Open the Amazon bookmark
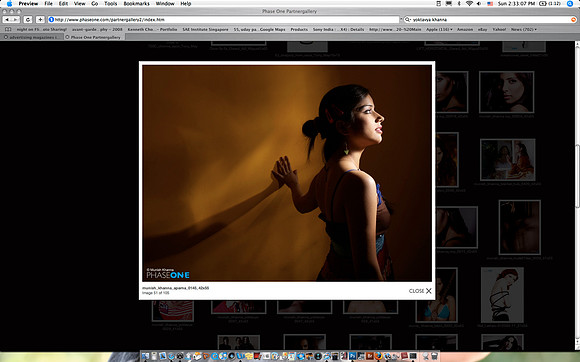This screenshot has height=362, width=580. click(465, 29)
